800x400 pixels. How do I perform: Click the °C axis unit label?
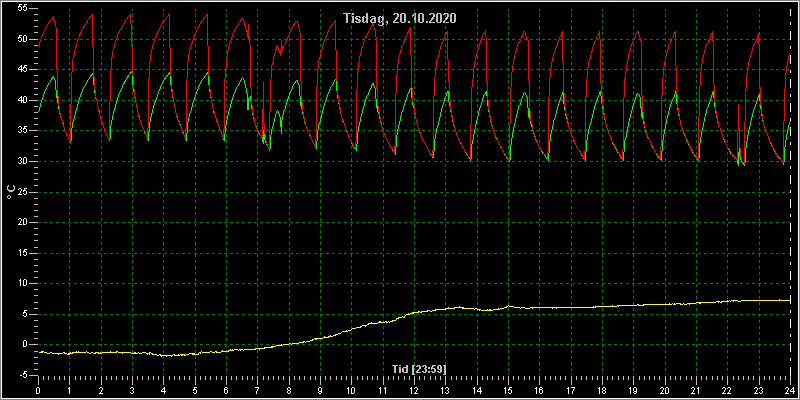(10, 192)
